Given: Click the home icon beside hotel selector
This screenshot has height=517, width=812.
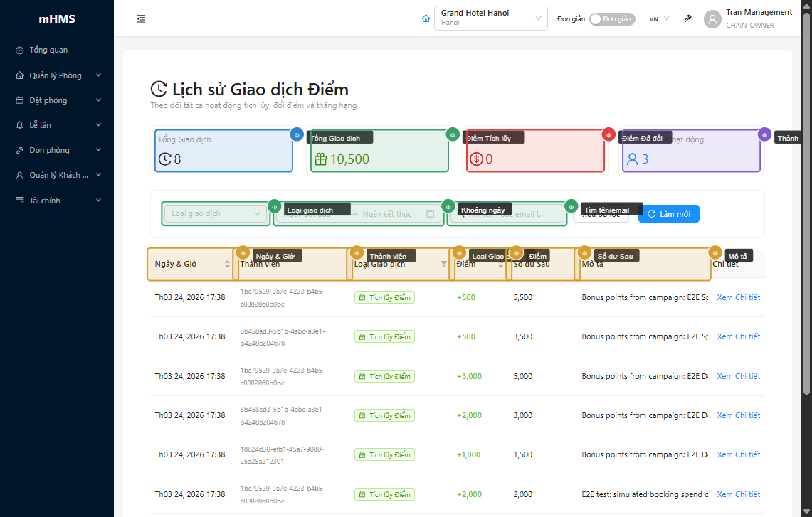Looking at the screenshot, I should 426,18.
